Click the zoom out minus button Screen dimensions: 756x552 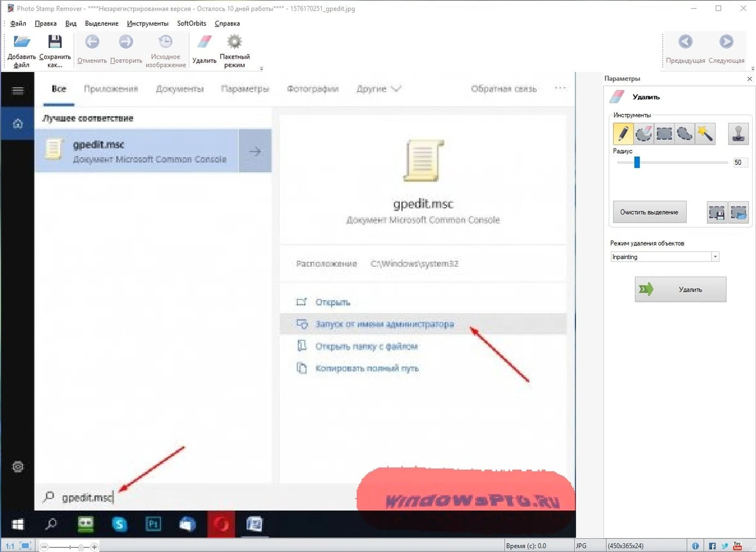click(x=44, y=547)
